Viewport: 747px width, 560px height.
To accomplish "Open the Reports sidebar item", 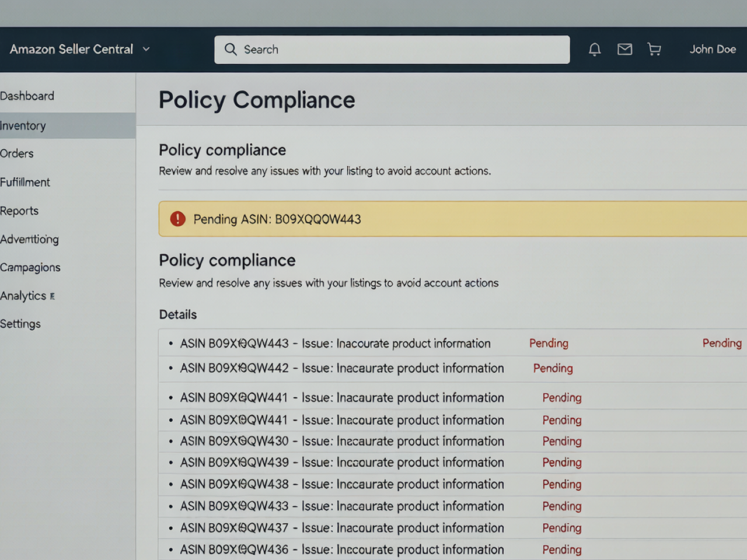I will coord(19,211).
